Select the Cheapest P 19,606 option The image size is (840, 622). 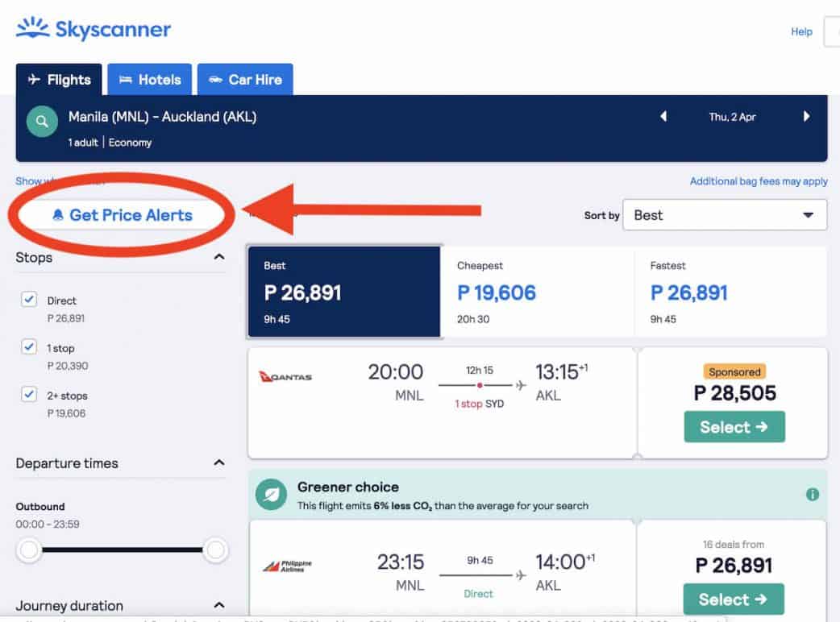click(537, 292)
